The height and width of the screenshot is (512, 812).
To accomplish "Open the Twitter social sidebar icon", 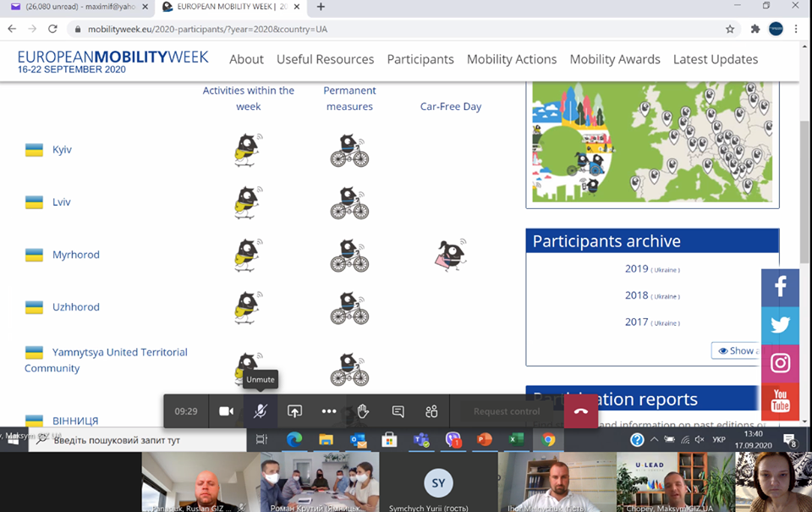I will (780, 325).
